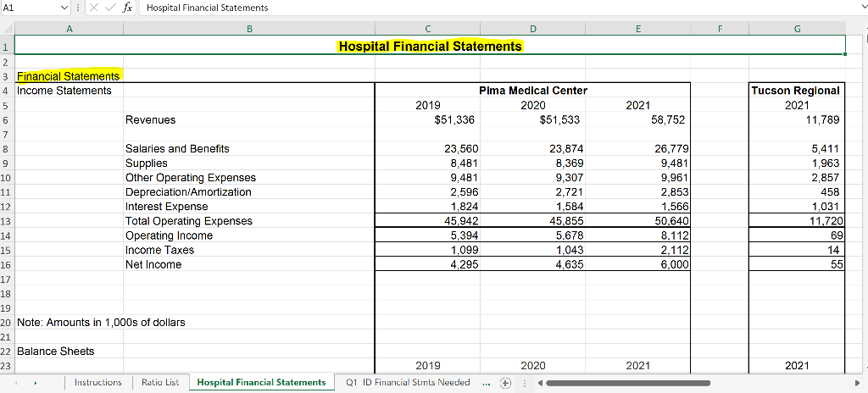Image resolution: width=868 pixels, height=393 pixels.
Task: Click the 2019 revenue $51,336 cell
Action: tap(427, 119)
